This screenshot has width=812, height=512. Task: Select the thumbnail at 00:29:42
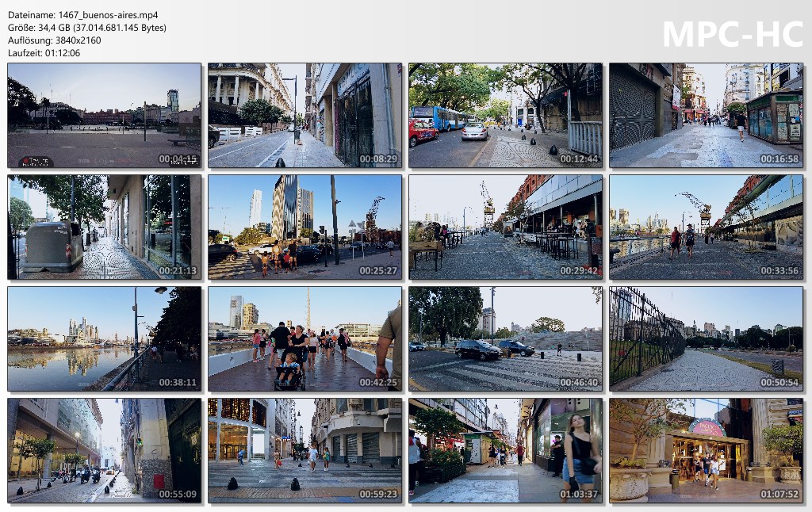[x=505, y=227]
